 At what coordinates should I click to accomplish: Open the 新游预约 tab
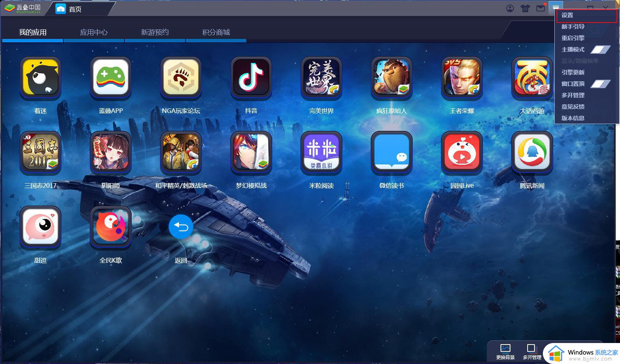tap(155, 33)
